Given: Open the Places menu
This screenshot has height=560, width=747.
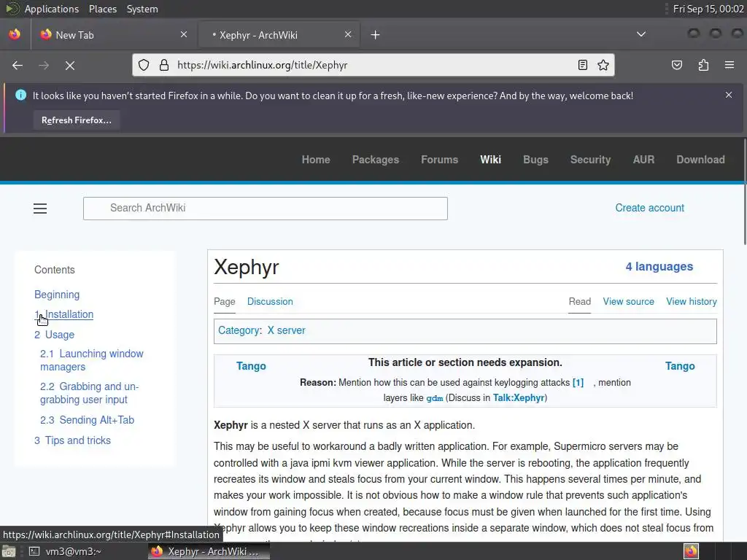Looking at the screenshot, I should click(x=103, y=9).
